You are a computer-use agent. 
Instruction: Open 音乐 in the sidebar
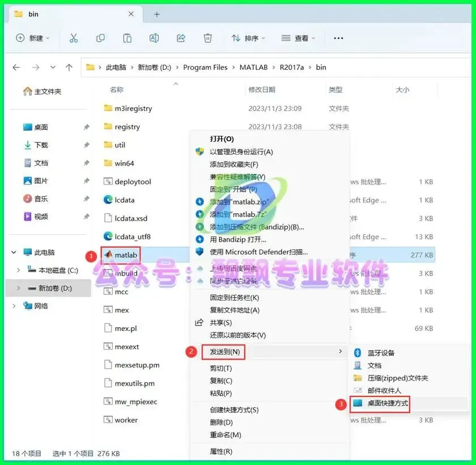(x=36, y=199)
